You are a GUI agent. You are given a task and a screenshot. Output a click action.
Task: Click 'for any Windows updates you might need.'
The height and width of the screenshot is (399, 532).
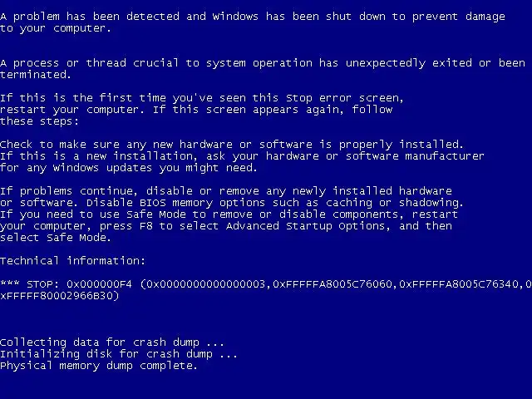[x=129, y=168]
